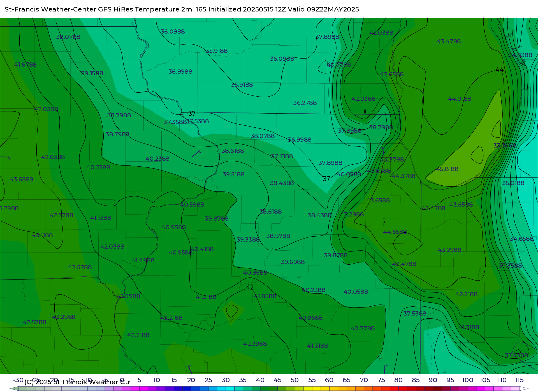Image resolution: width=538 pixels, height=392 pixels.
Task: Click the 39.5188 temperature label
Action: pyautogui.click(x=233, y=174)
